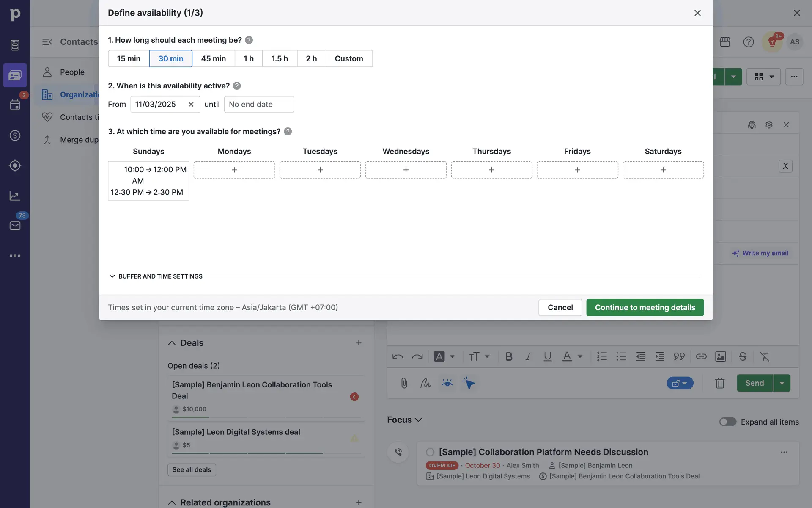Select the 45 min meeting duration

click(x=213, y=58)
